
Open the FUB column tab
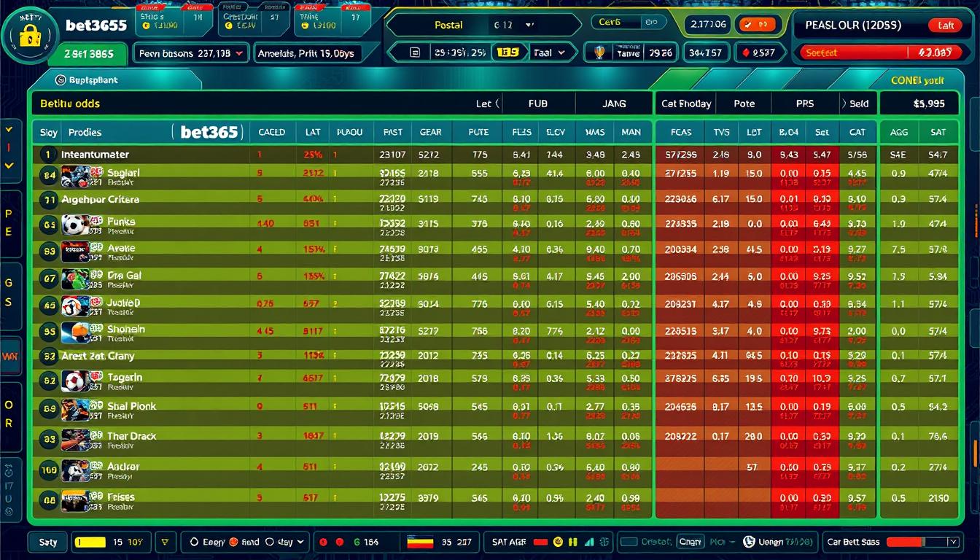537,104
